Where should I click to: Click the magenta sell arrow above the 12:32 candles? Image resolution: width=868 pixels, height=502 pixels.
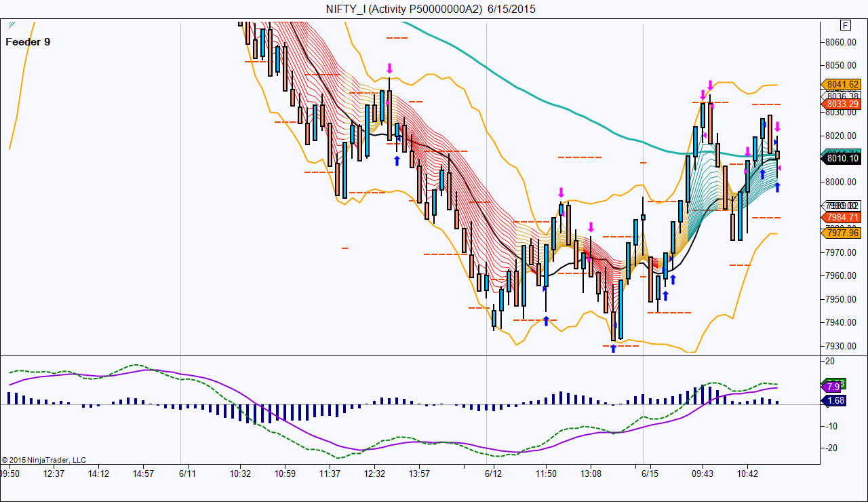(389, 69)
